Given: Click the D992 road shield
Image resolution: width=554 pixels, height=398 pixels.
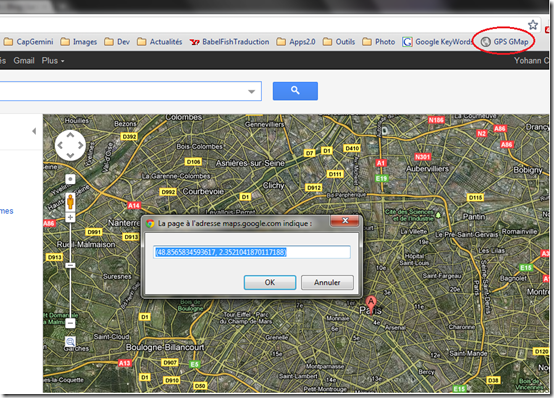Looking at the screenshot, I should click(x=168, y=192).
